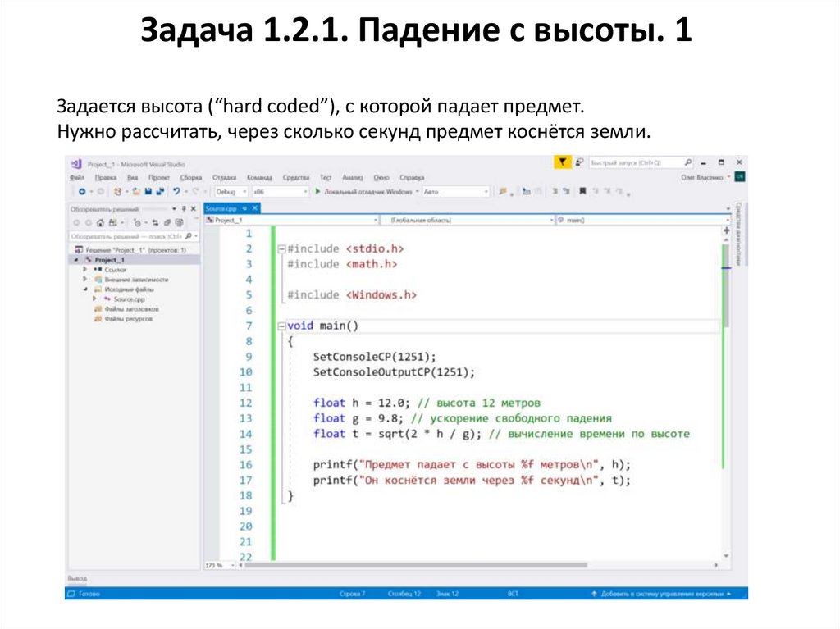The image size is (840, 629).
Task: Click the editor horizontal scrollbar thumb
Action: coord(416,565)
